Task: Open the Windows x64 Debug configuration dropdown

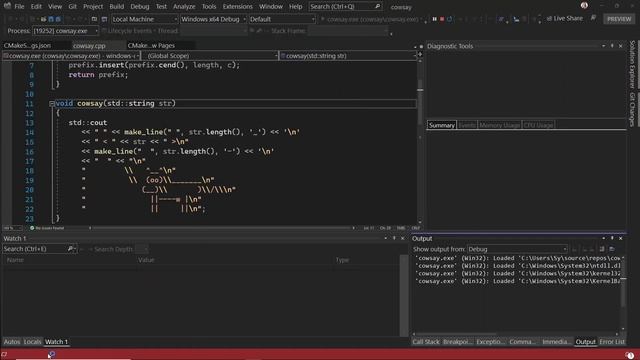Action: pos(213,19)
